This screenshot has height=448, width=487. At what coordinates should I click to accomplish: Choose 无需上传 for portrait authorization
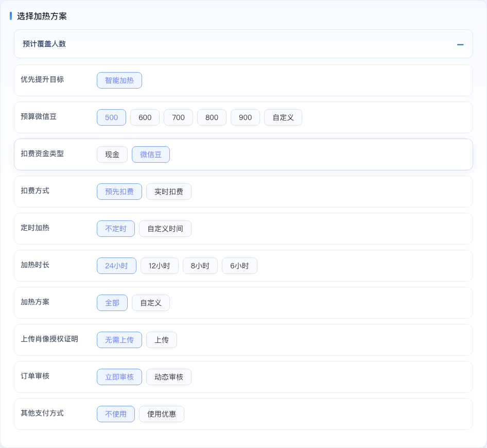click(119, 340)
